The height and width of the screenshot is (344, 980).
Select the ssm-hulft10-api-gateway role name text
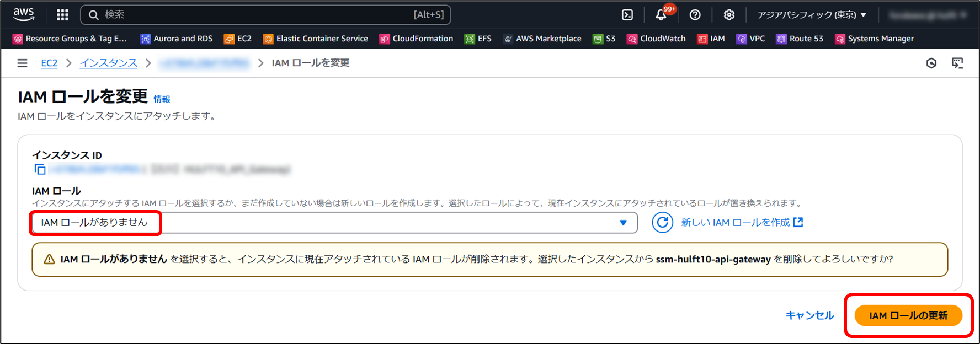[x=713, y=259]
